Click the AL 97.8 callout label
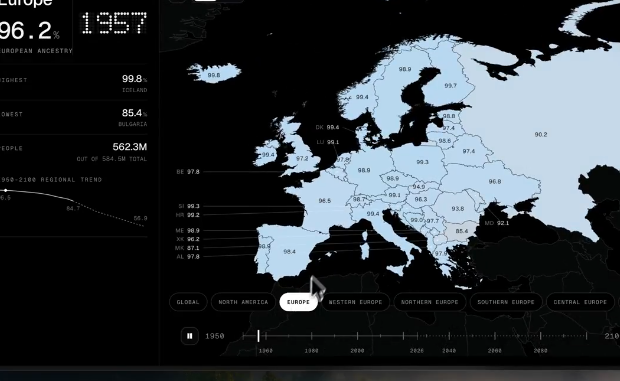Viewport: 620px width, 381px height. click(x=188, y=257)
